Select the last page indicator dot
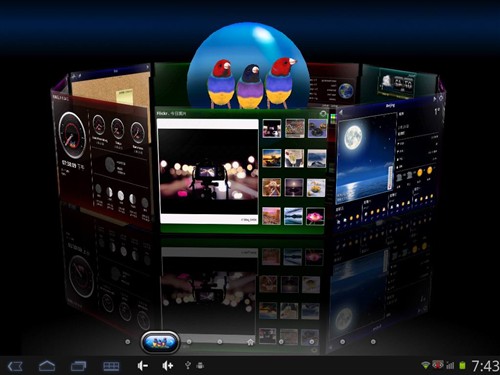Viewport: 500px width, 375px height. pos(373,342)
